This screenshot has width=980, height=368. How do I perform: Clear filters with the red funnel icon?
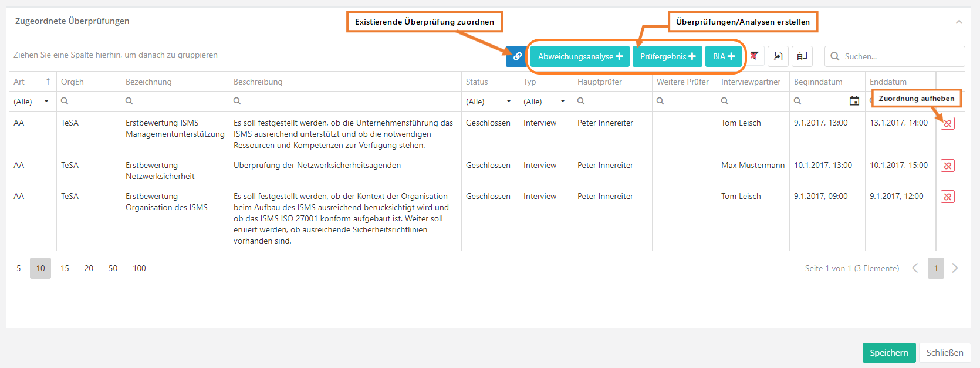pos(754,56)
